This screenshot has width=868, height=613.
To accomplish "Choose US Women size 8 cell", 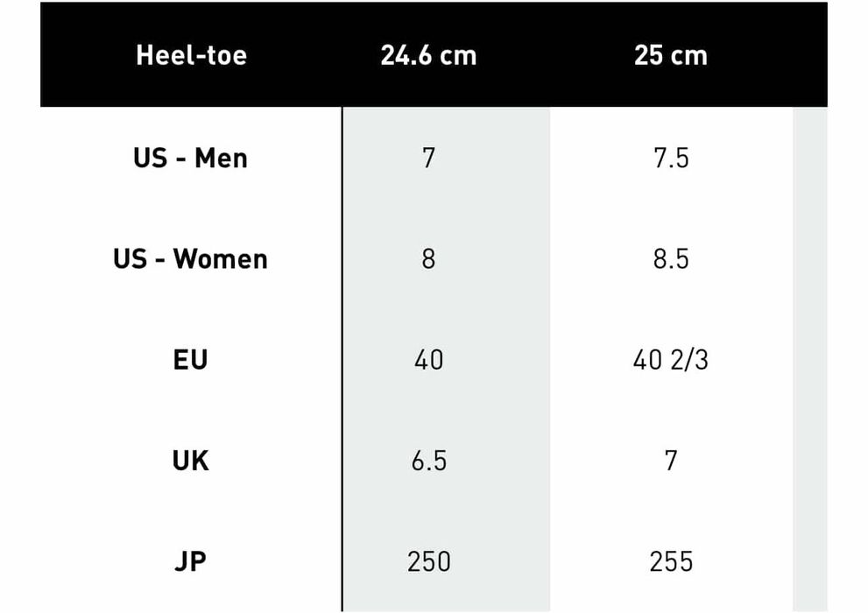I will pos(428,259).
